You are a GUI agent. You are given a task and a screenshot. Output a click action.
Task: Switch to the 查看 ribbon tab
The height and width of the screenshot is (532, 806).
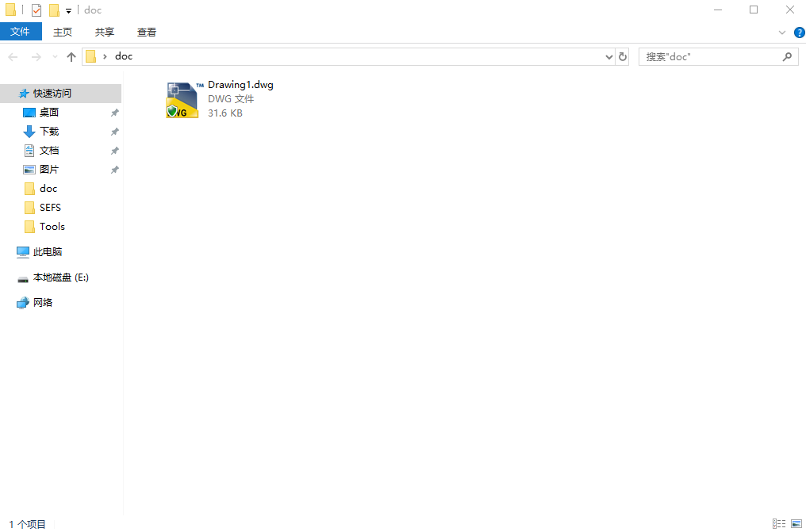(x=147, y=32)
